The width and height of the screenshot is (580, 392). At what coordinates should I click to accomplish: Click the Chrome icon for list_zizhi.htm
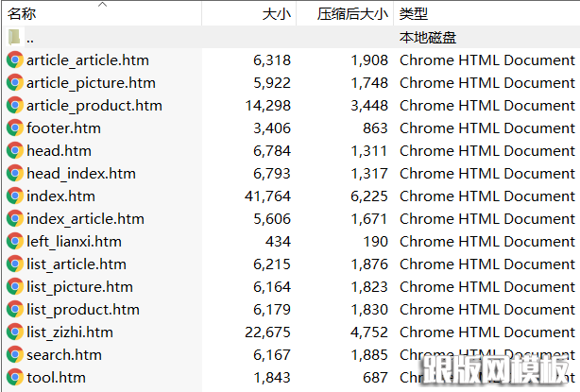click(14, 332)
